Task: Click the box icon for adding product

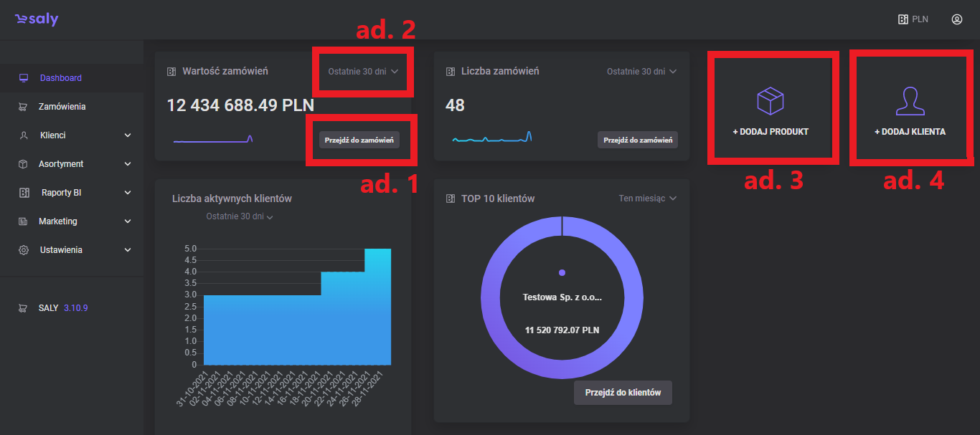Action: click(771, 102)
